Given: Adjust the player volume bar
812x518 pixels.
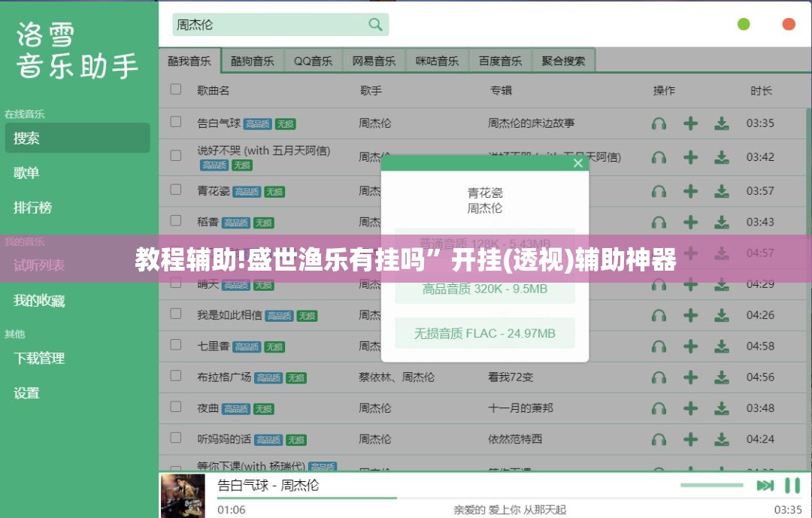Looking at the screenshot, I should (x=712, y=486).
